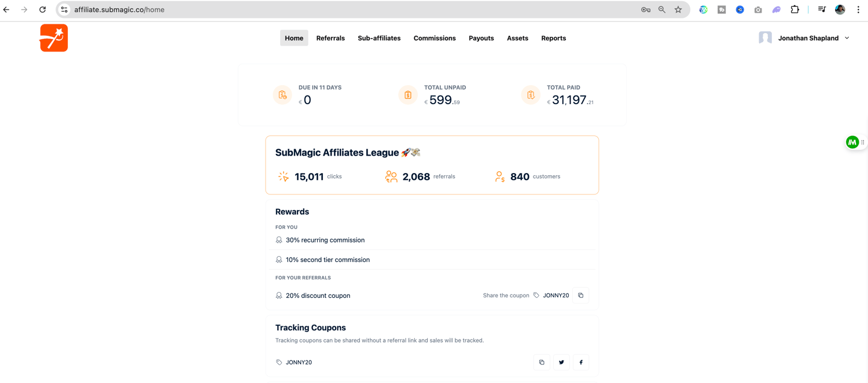This screenshot has height=383, width=868.
Task: Click the camera extension icon
Action: 758,10
